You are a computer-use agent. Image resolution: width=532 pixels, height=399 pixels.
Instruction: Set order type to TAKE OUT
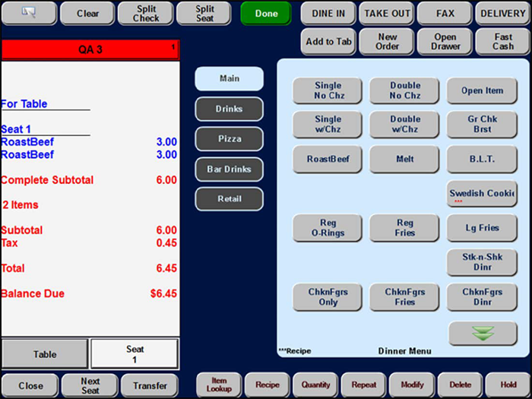click(386, 14)
